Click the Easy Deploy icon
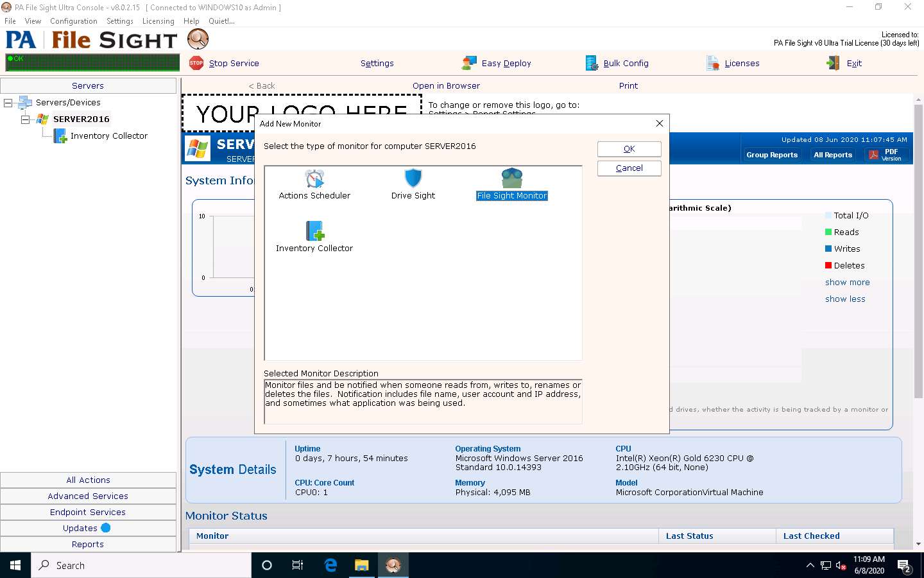 point(469,63)
